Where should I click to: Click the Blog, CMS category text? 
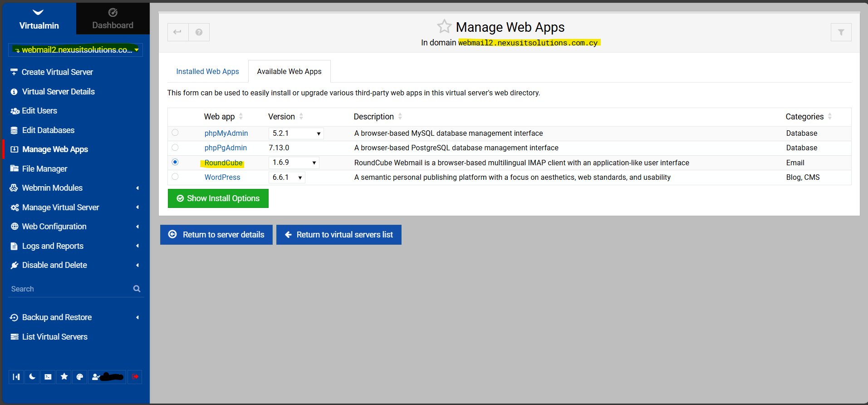click(x=803, y=178)
